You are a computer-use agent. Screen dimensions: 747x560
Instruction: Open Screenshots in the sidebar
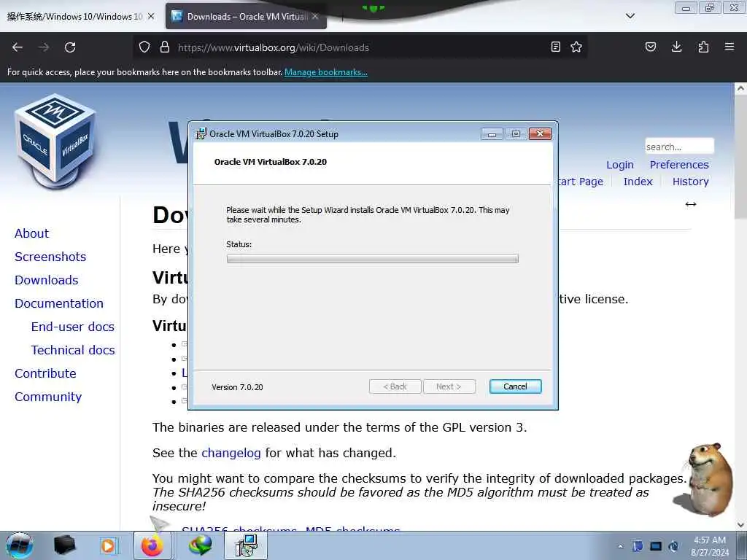tap(50, 257)
